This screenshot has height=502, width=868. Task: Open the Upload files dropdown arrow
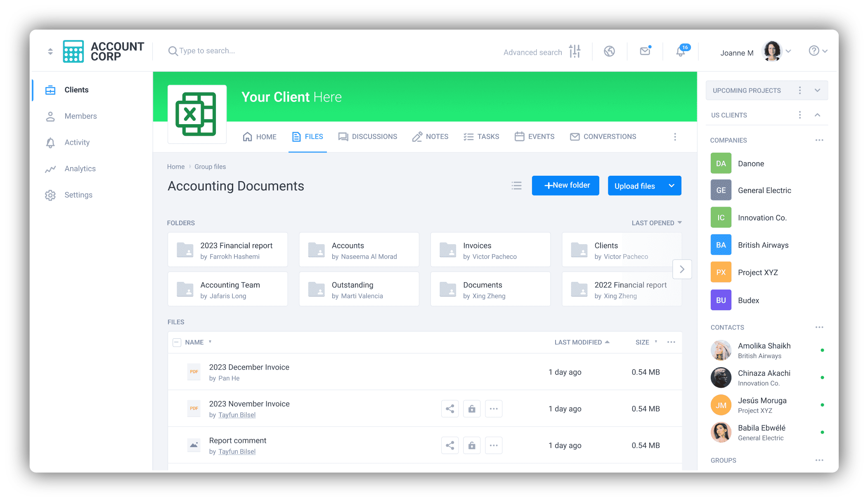point(672,186)
